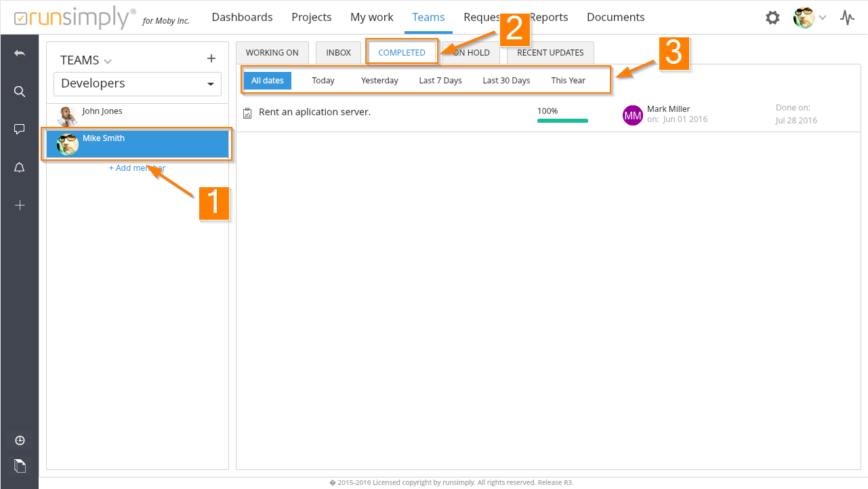
Task: Click the Add member link
Action: pos(137,168)
